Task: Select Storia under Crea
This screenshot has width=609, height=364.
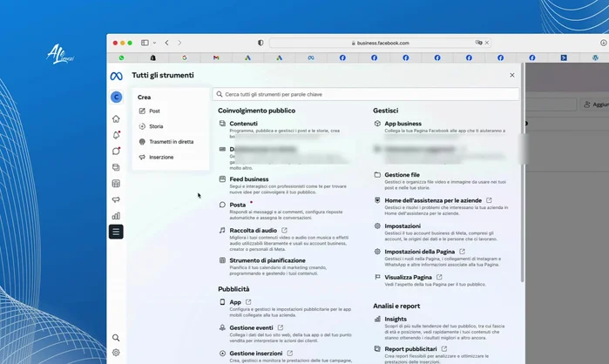Action: point(156,126)
